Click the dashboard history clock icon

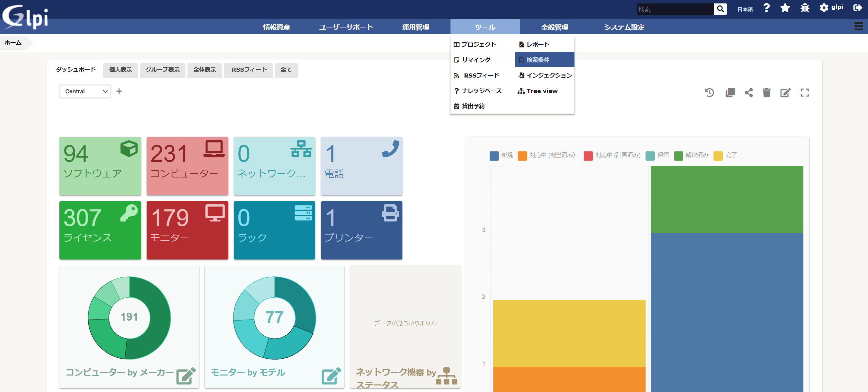[x=709, y=93]
